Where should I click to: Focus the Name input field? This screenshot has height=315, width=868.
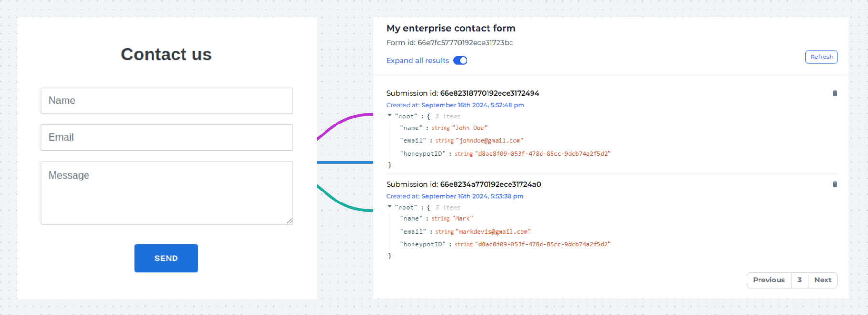pos(166,101)
